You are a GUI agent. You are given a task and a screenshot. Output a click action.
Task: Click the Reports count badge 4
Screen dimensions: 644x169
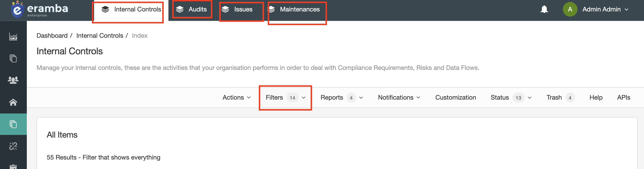pos(351,98)
